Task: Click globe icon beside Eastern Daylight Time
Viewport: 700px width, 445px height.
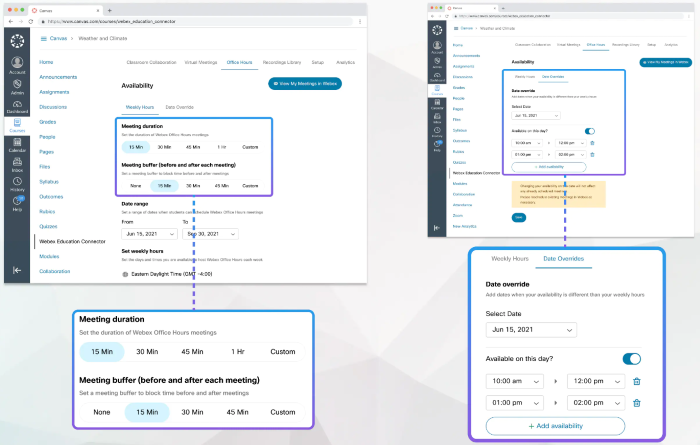Action: coord(125,274)
